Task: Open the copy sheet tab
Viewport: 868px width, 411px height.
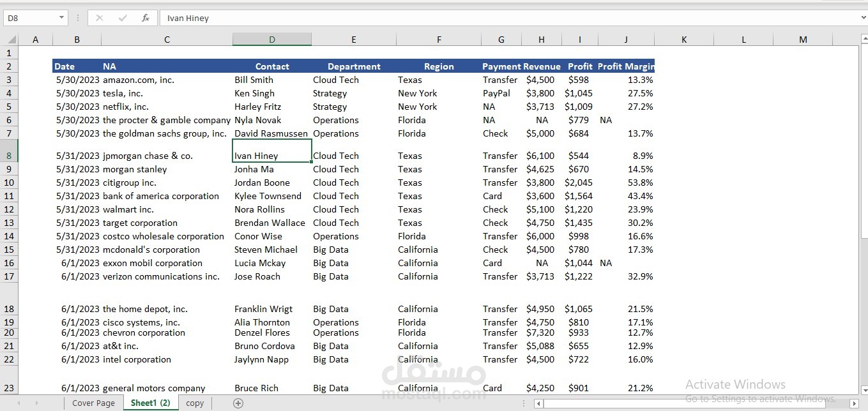Action: 195,403
